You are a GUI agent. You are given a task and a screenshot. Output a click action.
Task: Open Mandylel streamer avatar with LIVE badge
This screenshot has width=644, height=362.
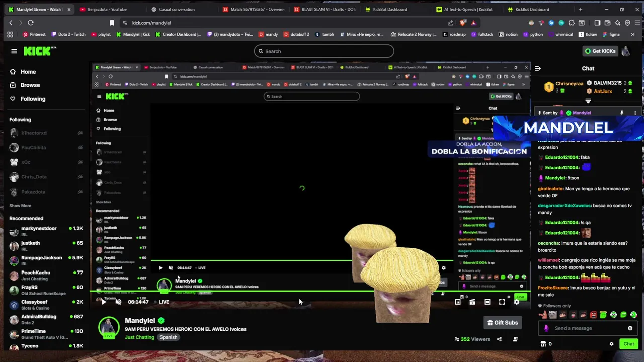coord(109,328)
